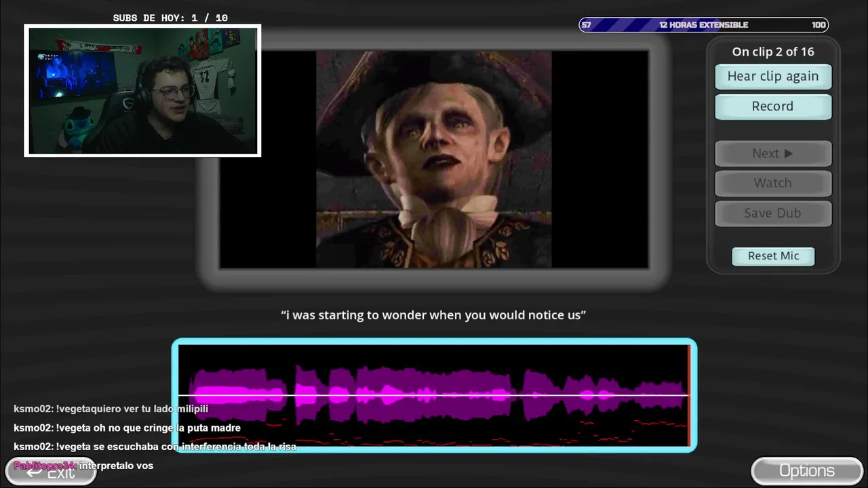This screenshot has height=488, width=868.
Task: Click the chat message "oh no que cringe"
Action: pos(127,428)
